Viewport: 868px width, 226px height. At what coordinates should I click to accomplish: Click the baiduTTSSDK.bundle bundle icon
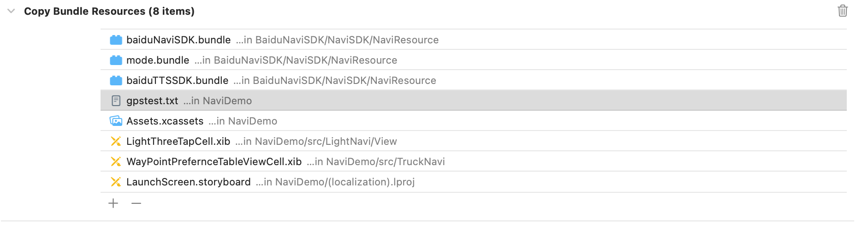point(116,81)
